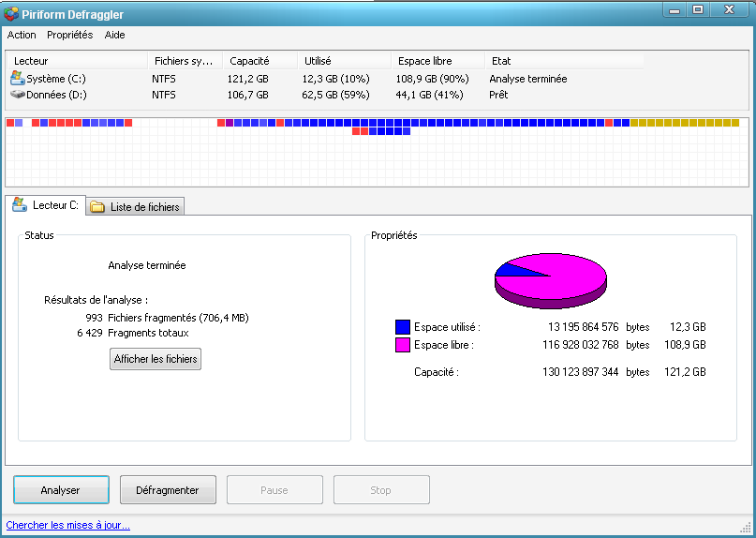Click Afficher les fichiers button
This screenshot has width=756, height=538.
pyautogui.click(x=156, y=359)
